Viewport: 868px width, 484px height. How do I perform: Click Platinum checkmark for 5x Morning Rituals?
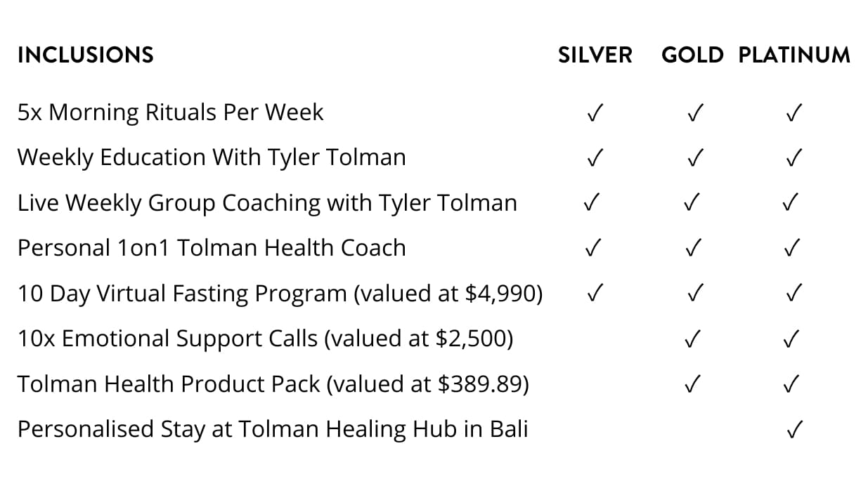click(794, 113)
